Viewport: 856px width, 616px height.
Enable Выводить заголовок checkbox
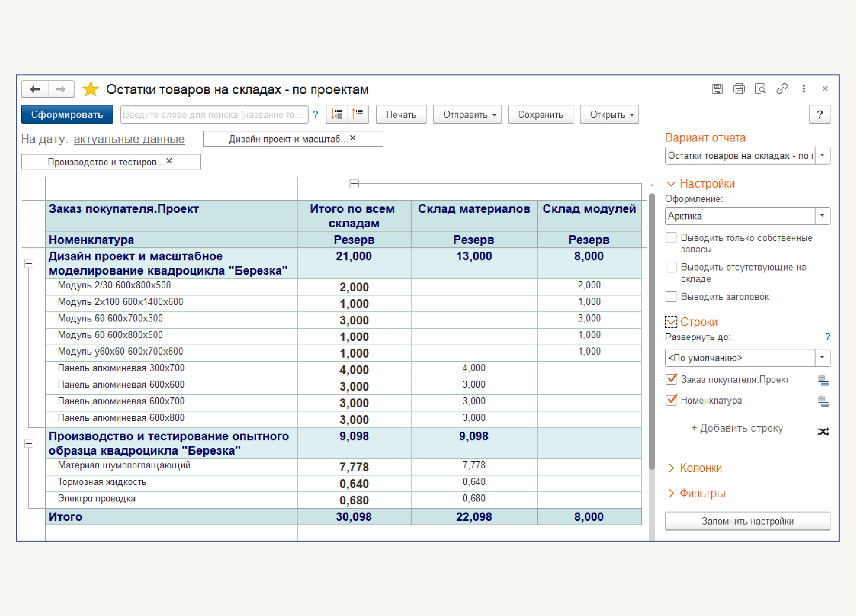[x=671, y=297]
